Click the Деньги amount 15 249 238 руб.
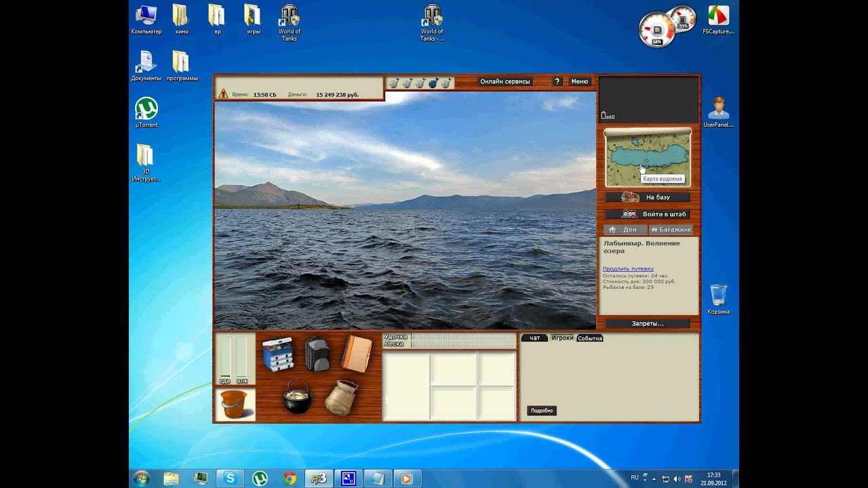This screenshot has width=868, height=488. pyautogui.click(x=337, y=95)
